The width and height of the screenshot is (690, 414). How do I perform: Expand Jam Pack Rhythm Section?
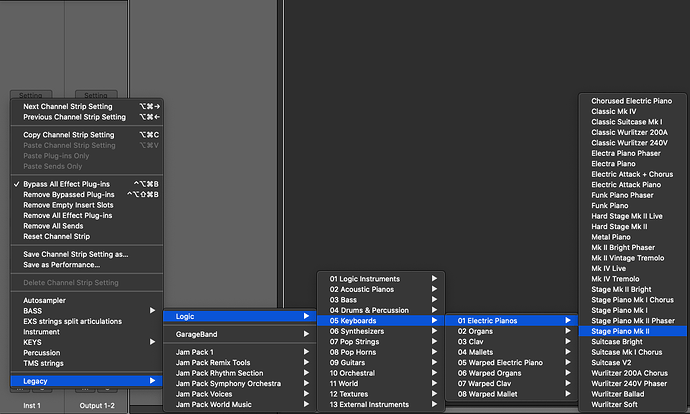click(x=239, y=373)
